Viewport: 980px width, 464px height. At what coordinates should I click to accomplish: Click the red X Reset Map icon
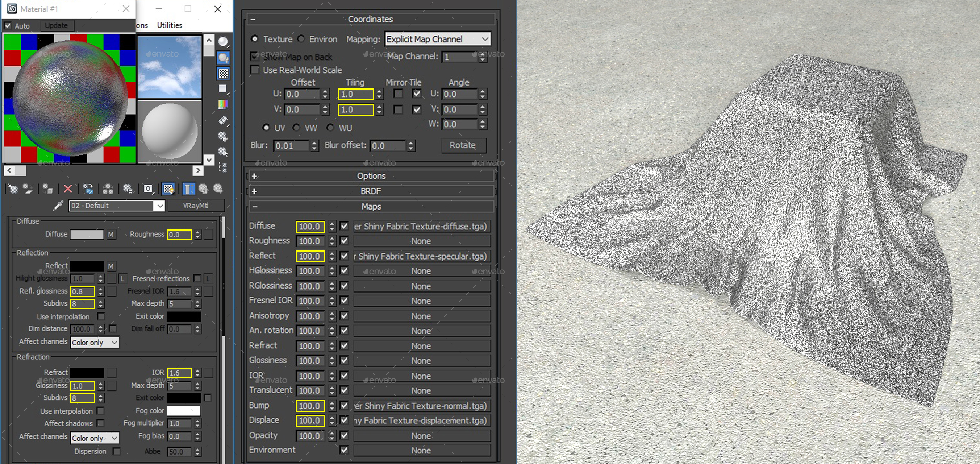tap(68, 189)
